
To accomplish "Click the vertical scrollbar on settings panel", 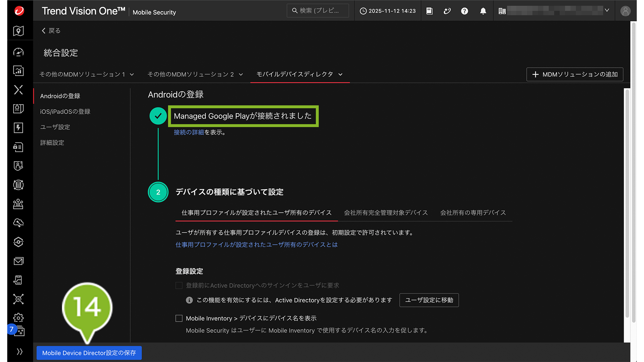I will [627, 203].
